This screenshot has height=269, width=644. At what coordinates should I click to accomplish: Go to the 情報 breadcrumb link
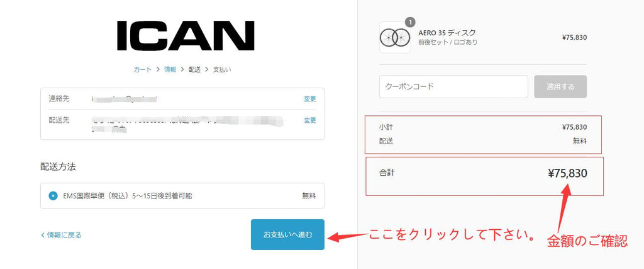(170, 69)
